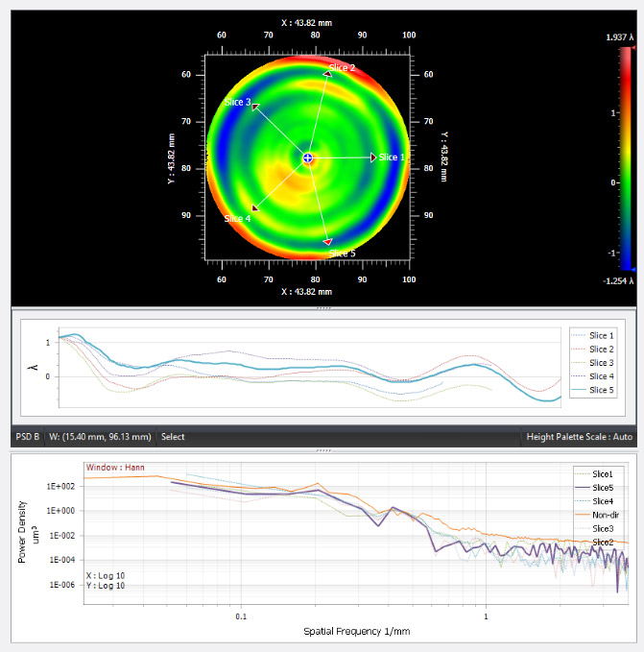This screenshot has height=652, width=644.
Task: Click the Slice 5 arrow endpoint
Action: 328,242
